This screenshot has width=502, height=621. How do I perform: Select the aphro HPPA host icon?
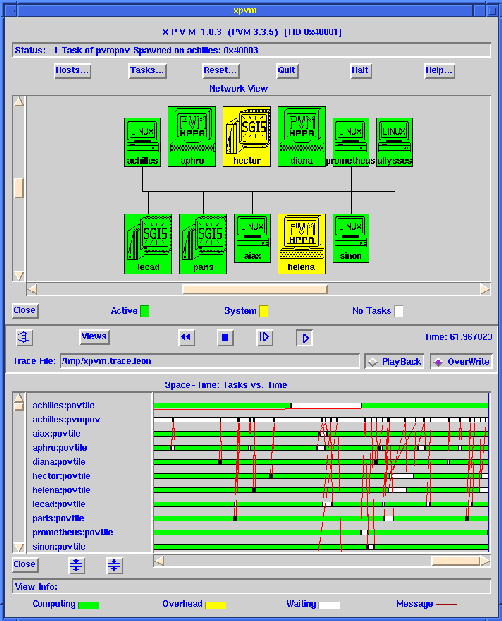(192, 136)
